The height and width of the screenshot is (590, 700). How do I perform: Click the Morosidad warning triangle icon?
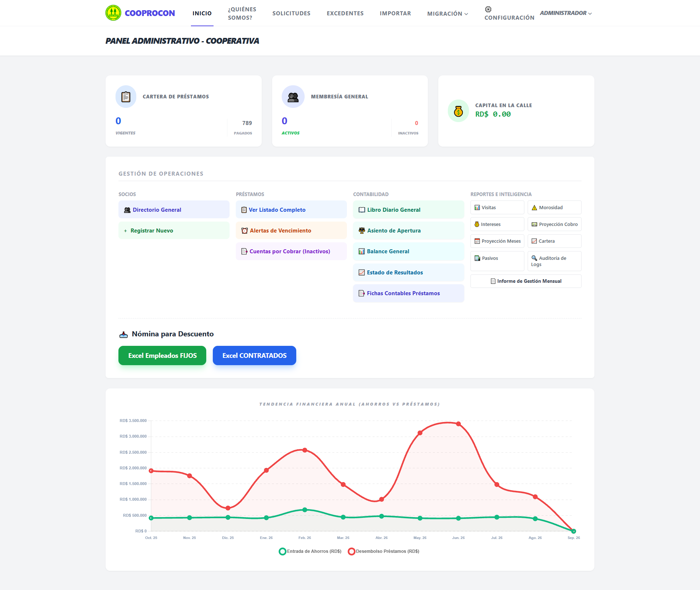point(535,208)
